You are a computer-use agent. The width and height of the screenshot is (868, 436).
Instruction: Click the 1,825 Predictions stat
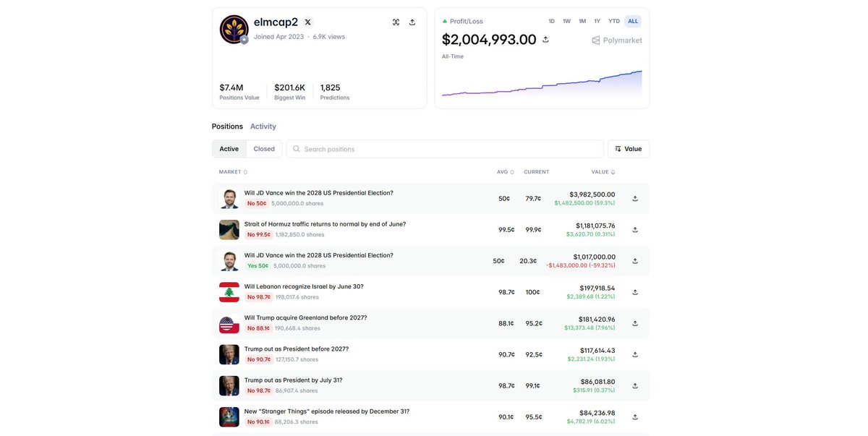click(335, 92)
